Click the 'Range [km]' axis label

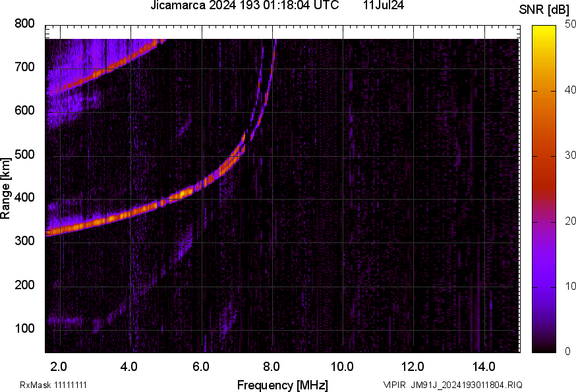5,188
